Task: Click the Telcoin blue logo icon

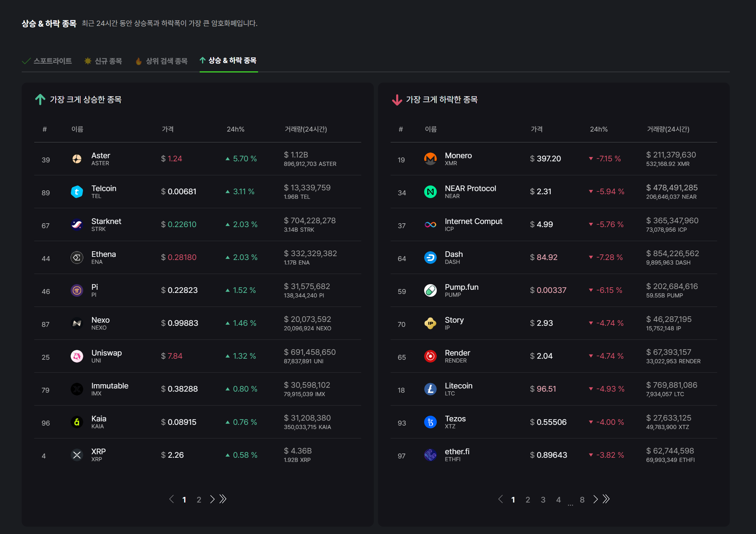Action: 77,192
